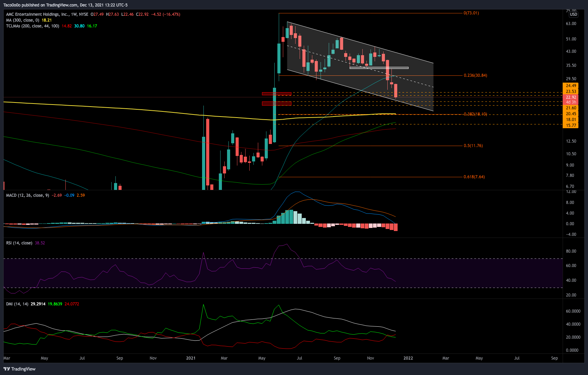Click the 2022 label on the time axis
588x375 pixels.
[x=408, y=358]
